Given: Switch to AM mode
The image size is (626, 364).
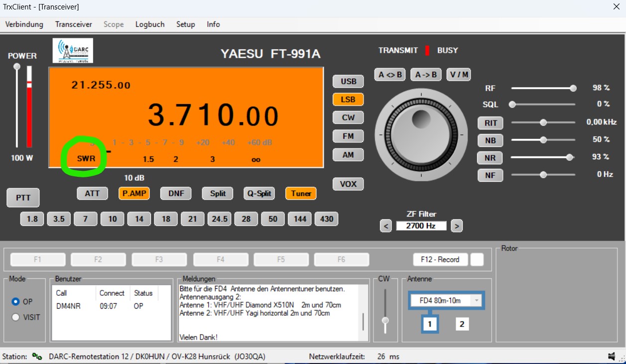Looking at the screenshot, I should click(348, 155).
